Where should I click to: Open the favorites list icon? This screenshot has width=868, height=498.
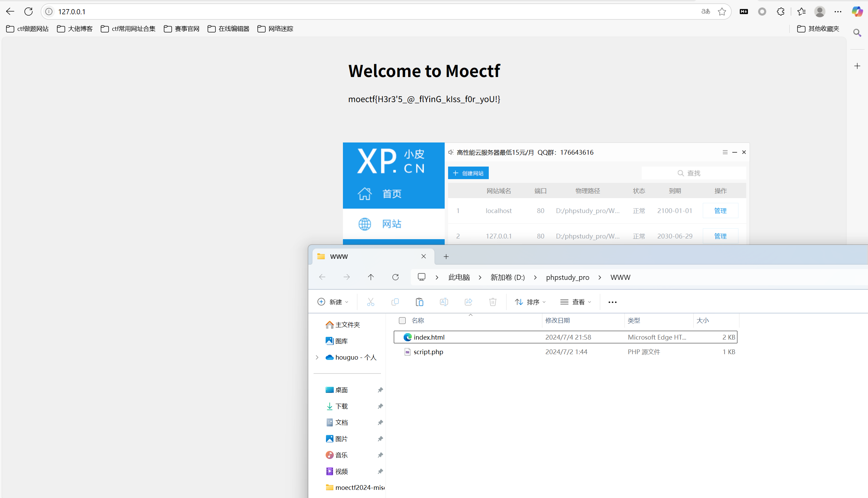[x=801, y=12]
